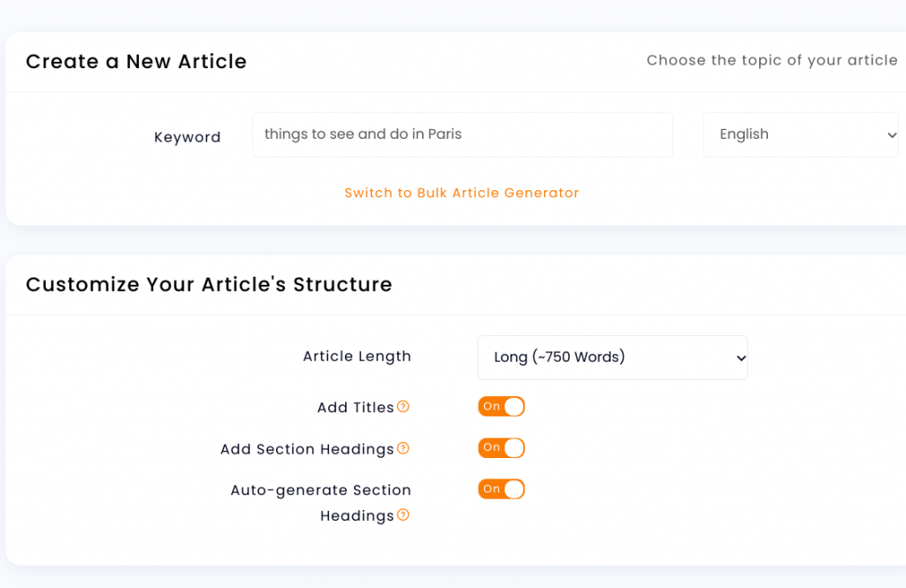This screenshot has width=906, height=588.
Task: Select the Add Titles label text
Action: [356, 408]
